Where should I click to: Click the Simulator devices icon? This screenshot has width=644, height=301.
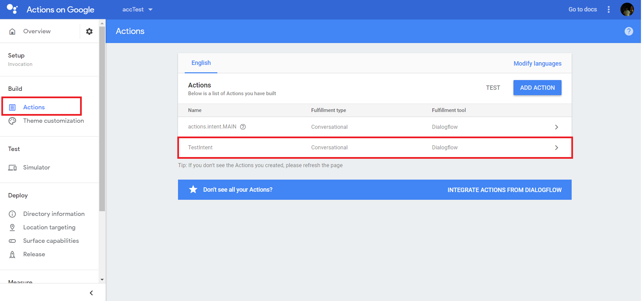(12, 167)
